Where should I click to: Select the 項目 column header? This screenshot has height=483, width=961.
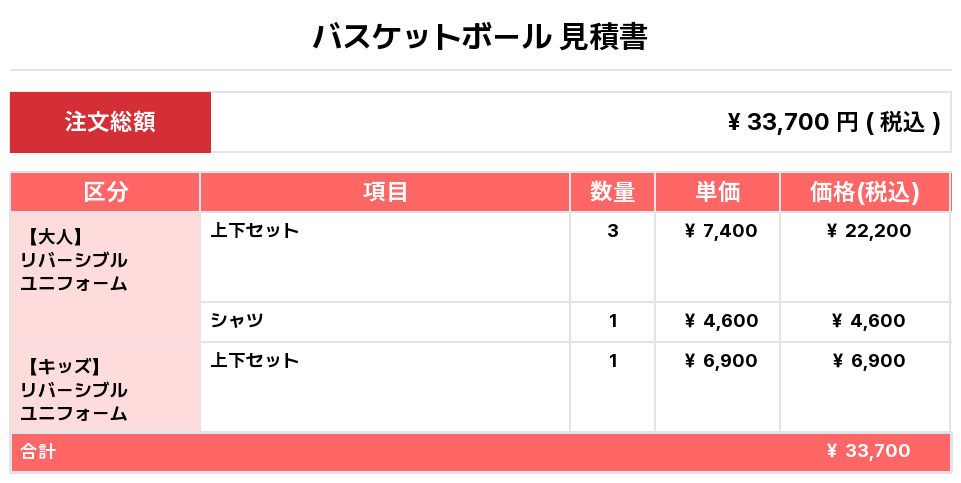(x=385, y=192)
